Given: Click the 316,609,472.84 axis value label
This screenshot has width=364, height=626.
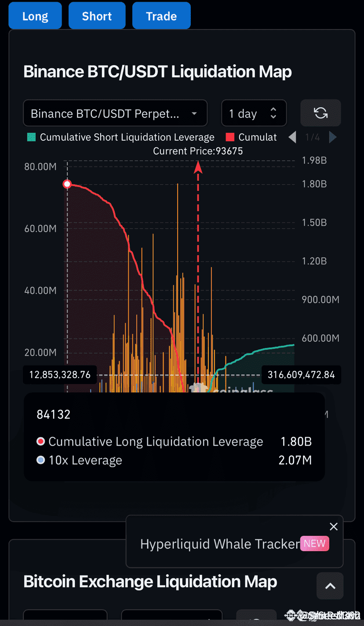Looking at the screenshot, I should (x=301, y=375).
